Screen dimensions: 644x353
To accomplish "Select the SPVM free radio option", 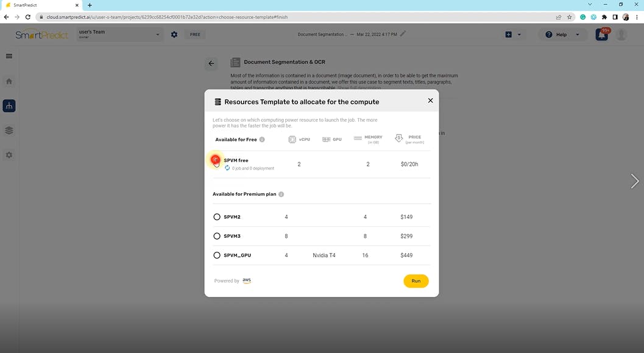I will click(x=216, y=160).
